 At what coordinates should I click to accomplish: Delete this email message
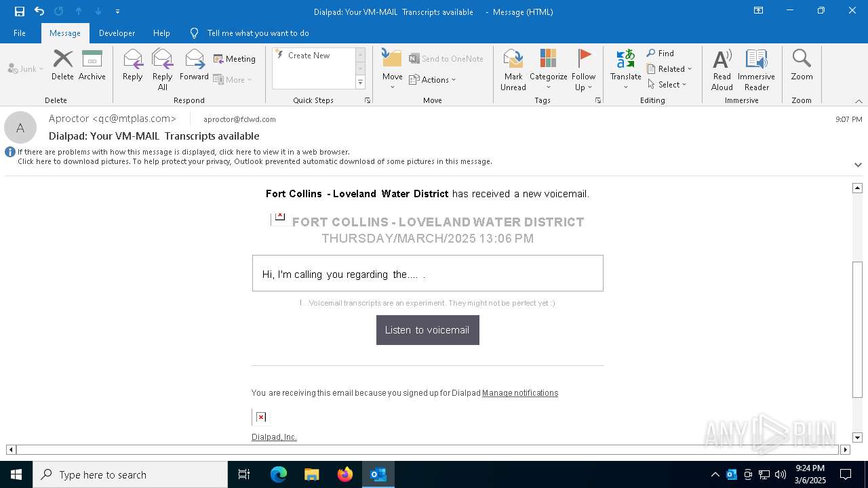[62, 65]
